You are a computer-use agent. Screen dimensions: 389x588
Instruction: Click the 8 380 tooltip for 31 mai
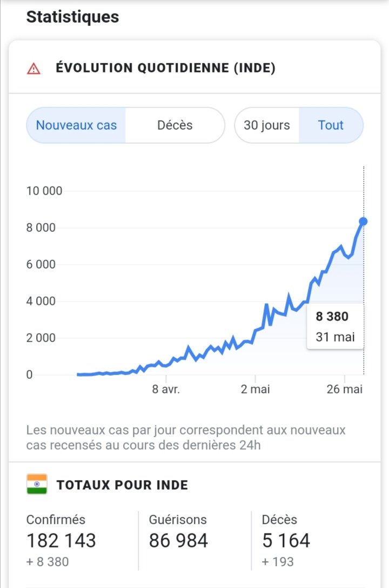pyautogui.click(x=335, y=326)
